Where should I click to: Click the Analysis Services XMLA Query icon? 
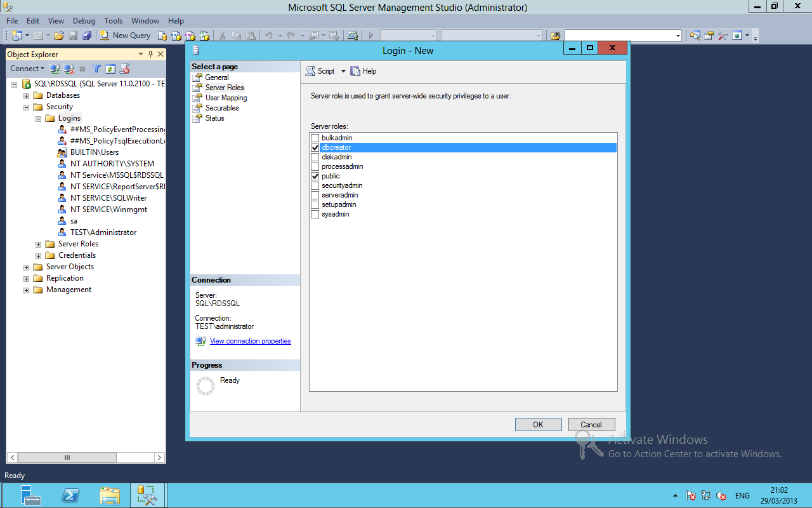tap(204, 36)
